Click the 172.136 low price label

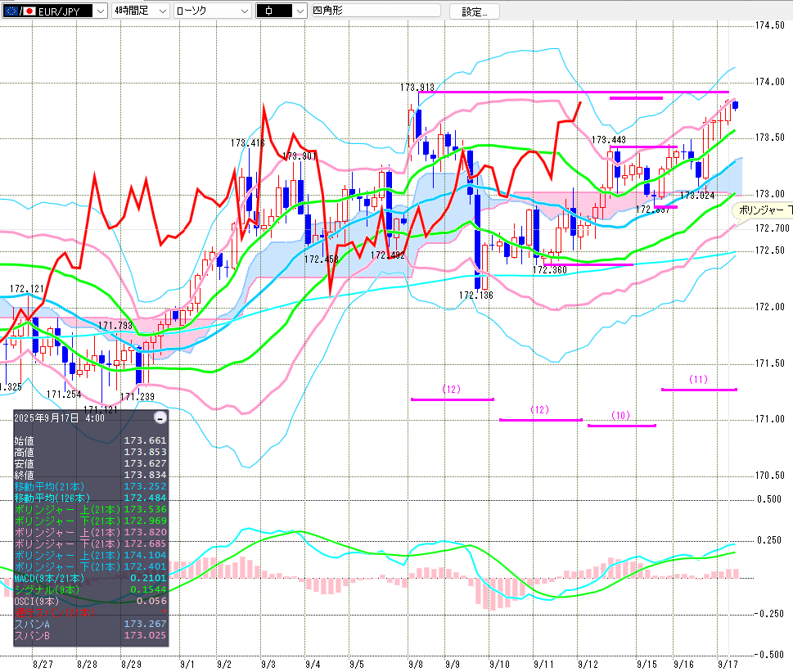[x=475, y=295]
